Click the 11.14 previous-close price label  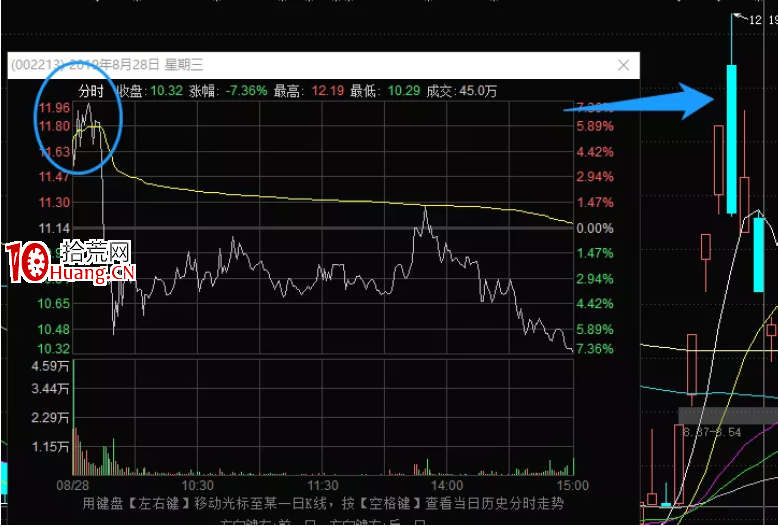(55, 228)
